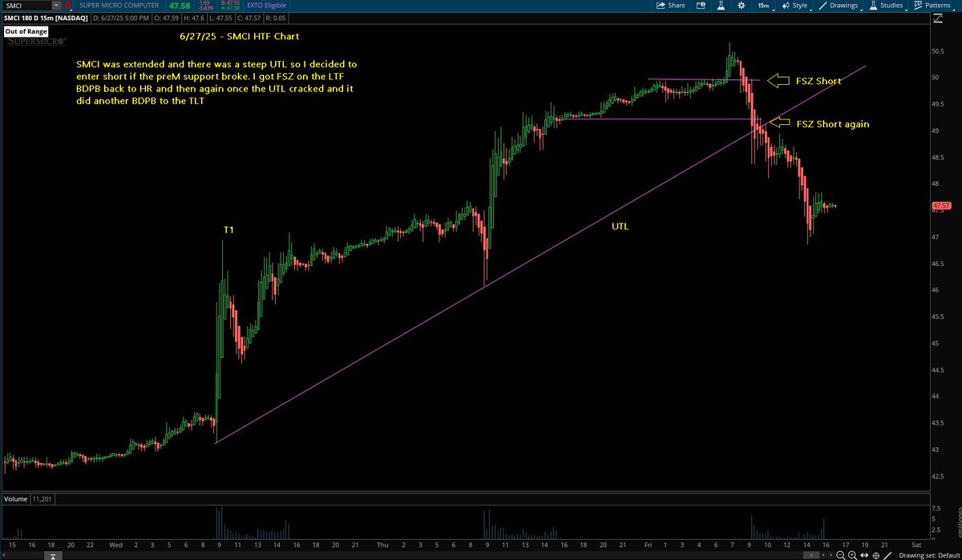Screen dimensions: 962x560
Task: Click the SUPER MICRO COMPUTER company name
Action: (119, 6)
